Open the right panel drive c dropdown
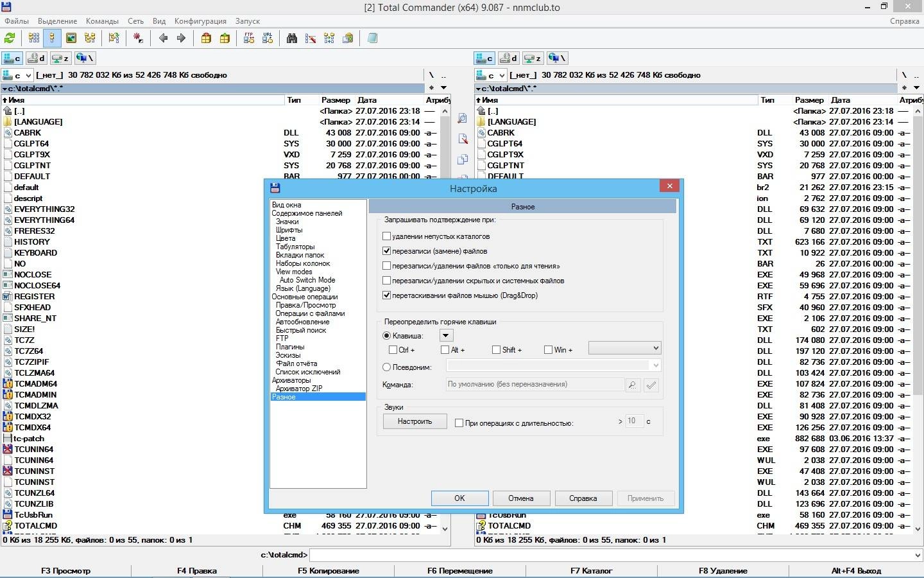The width and height of the screenshot is (924, 578). pyautogui.click(x=491, y=75)
